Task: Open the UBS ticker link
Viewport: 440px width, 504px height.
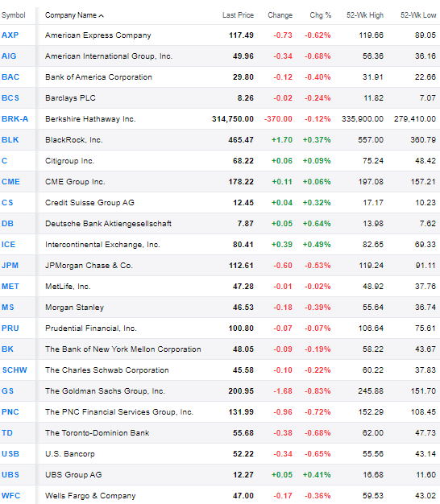Action: point(10,474)
